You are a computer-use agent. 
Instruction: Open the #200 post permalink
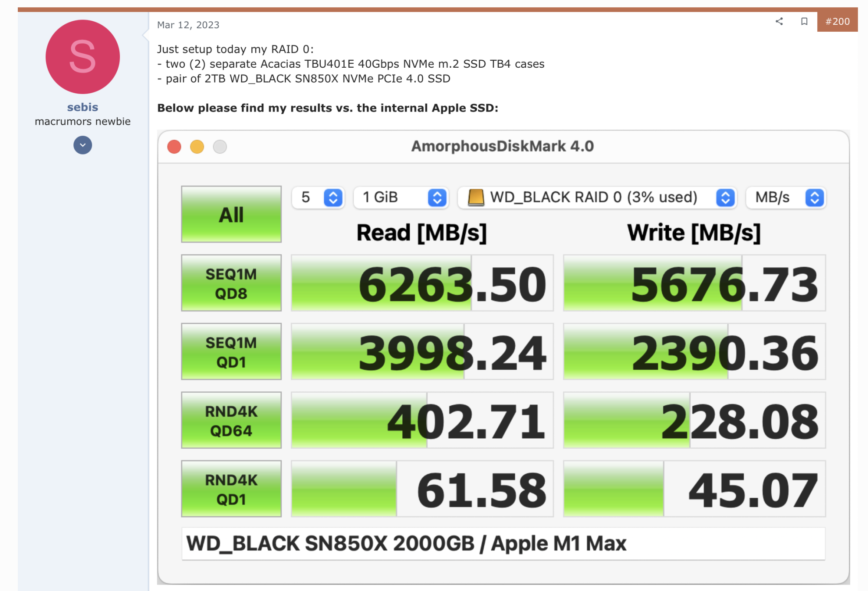pos(837,21)
